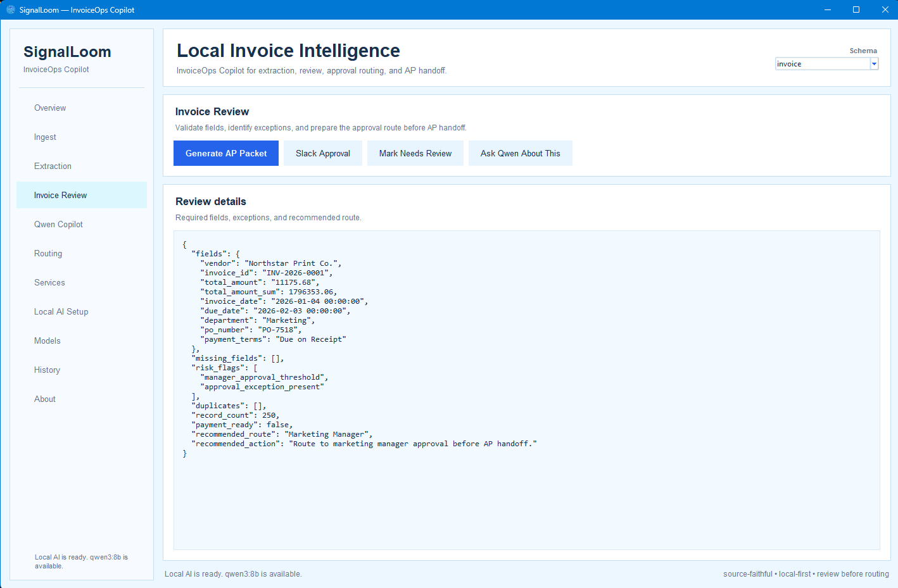Navigate to Routing in sidebar

tap(82, 253)
